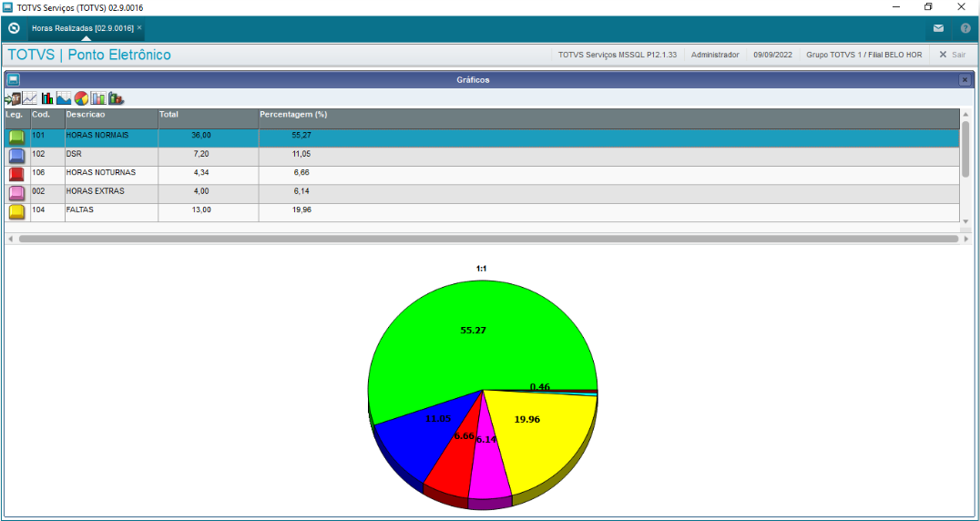Click code 101 cell

(37, 135)
